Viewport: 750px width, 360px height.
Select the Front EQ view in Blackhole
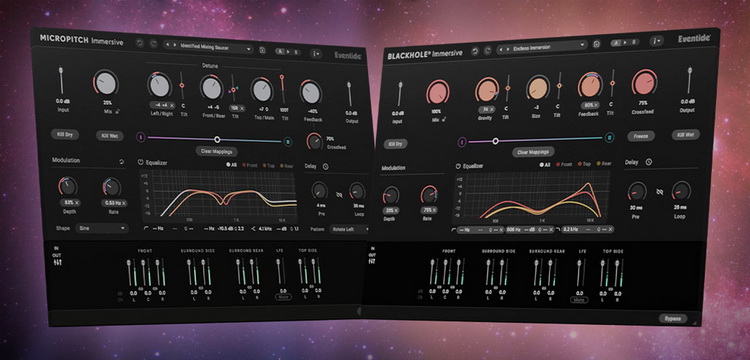tap(563, 164)
